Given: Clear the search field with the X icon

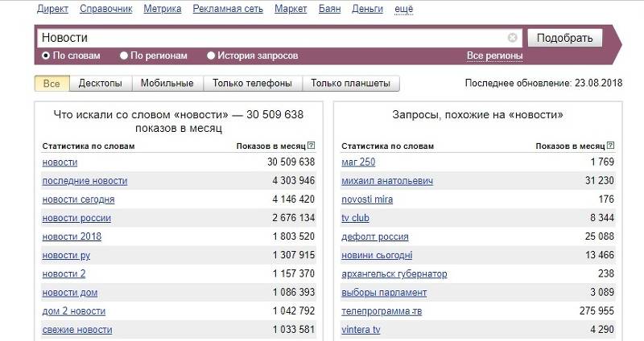Looking at the screenshot, I should [x=513, y=38].
